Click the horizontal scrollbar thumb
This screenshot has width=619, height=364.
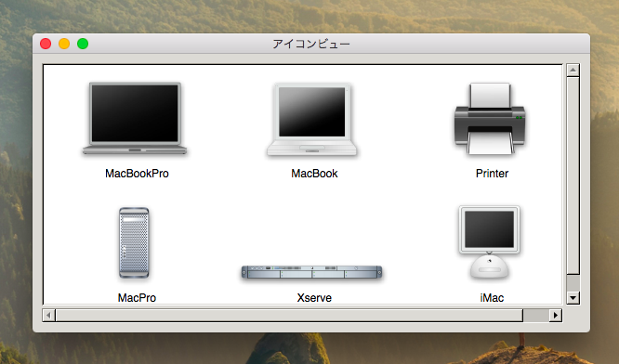coord(289,315)
